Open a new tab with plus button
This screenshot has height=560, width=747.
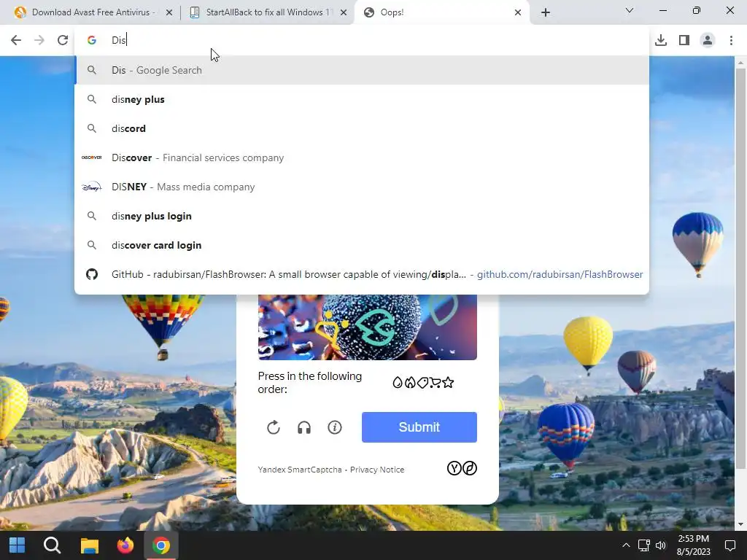point(546,12)
